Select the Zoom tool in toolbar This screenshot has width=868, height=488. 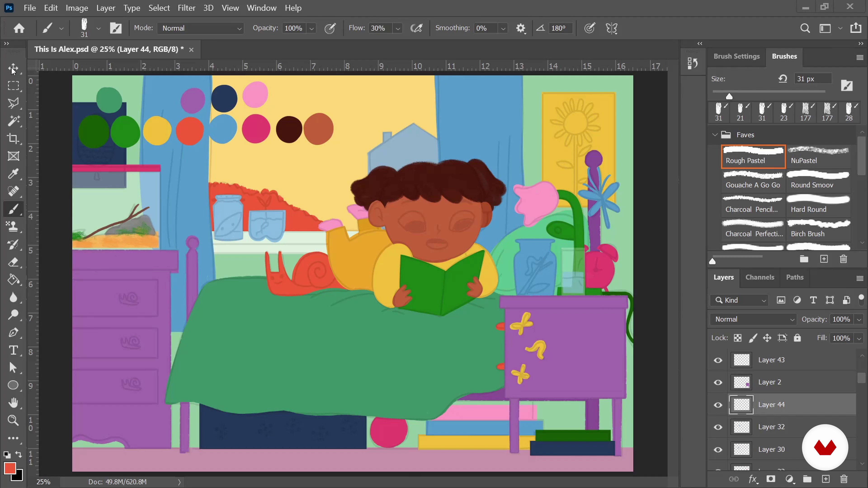13,420
